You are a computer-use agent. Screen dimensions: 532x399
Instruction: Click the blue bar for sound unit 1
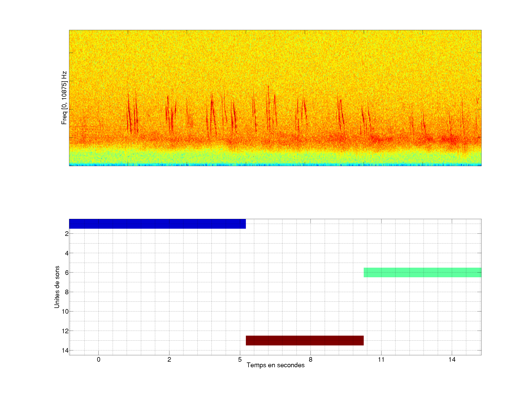pyautogui.click(x=157, y=224)
